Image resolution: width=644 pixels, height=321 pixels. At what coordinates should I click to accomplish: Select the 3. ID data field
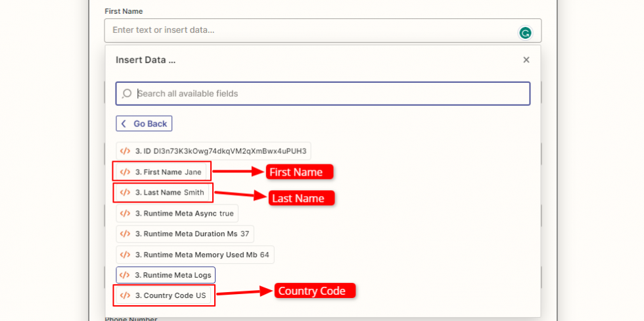point(214,151)
